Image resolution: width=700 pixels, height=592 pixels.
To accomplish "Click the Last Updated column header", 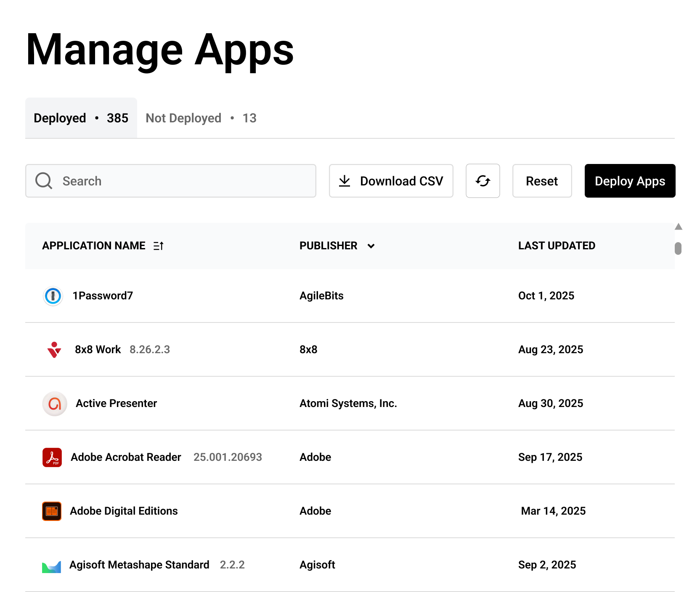I will [557, 246].
